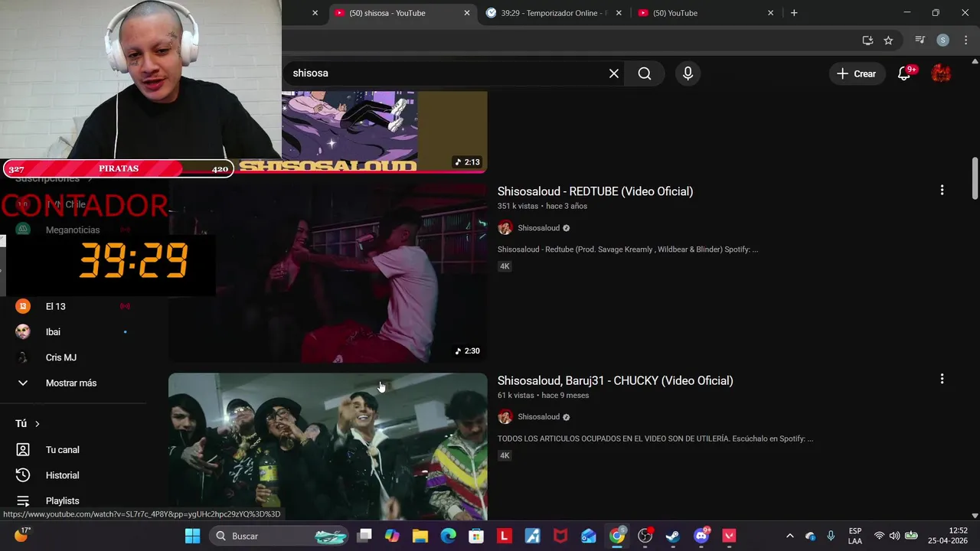Screen dimensions: 980x551
Task: Open the Windows Start menu
Action: (192, 536)
